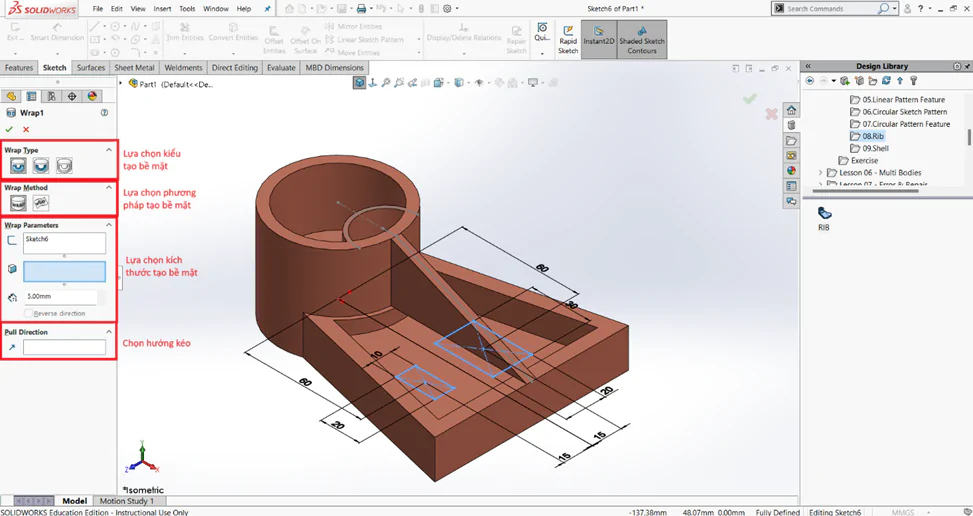Select the 05.Linear Pattern Feature folder
The height and width of the screenshot is (516, 973).
coord(897,99)
